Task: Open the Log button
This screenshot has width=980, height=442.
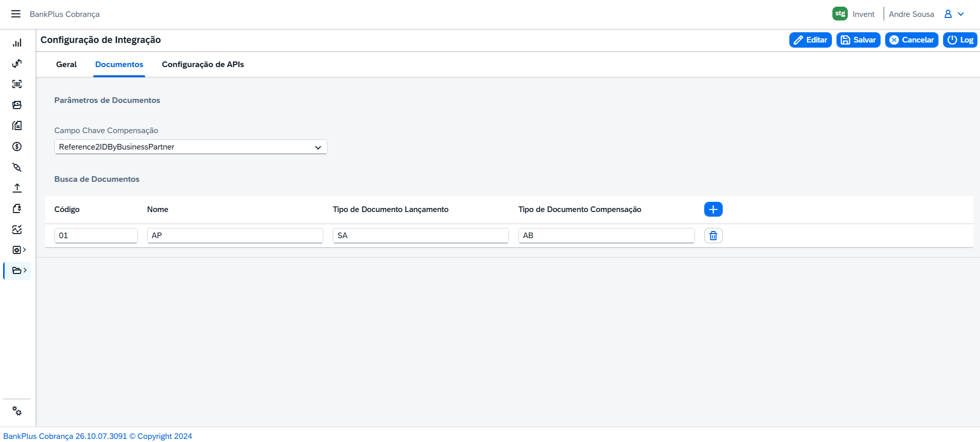Action: 960,40
